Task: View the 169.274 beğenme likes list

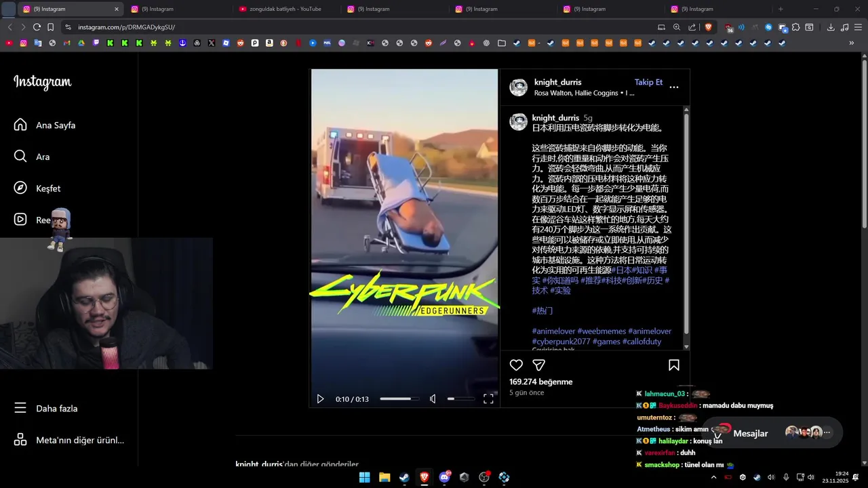Action: [x=541, y=382]
